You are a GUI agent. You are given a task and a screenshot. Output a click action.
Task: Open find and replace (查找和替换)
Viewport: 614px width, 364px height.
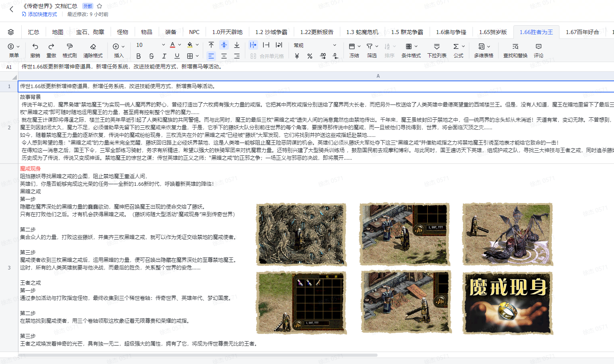coord(515,50)
